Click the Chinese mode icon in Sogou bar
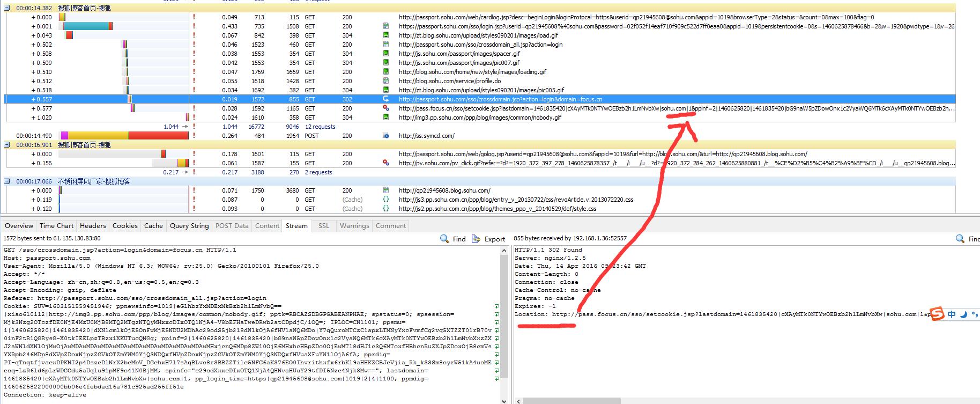The image size is (980, 404). tap(951, 314)
